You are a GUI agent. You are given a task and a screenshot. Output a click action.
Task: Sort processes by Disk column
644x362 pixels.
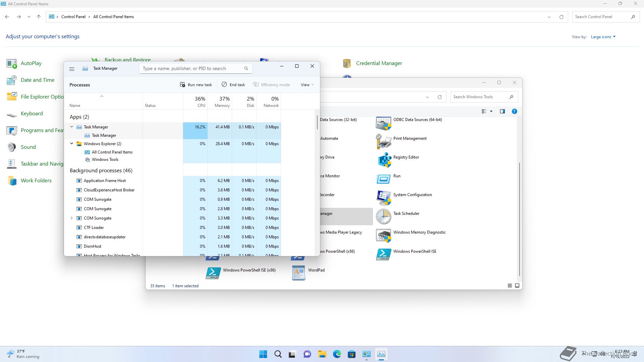click(x=244, y=102)
